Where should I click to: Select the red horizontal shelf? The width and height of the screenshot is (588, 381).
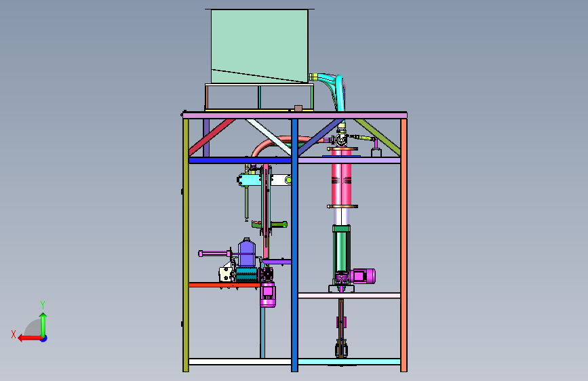tap(224, 285)
